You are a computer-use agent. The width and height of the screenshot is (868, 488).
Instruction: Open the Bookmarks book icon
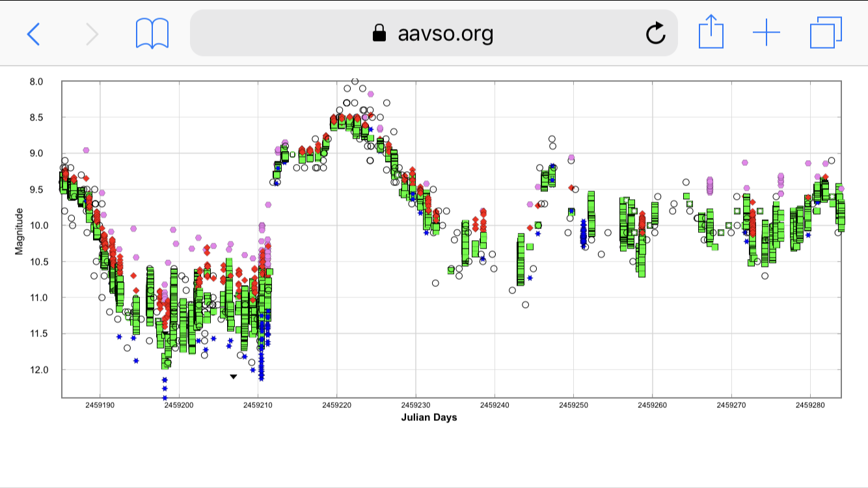tap(152, 33)
